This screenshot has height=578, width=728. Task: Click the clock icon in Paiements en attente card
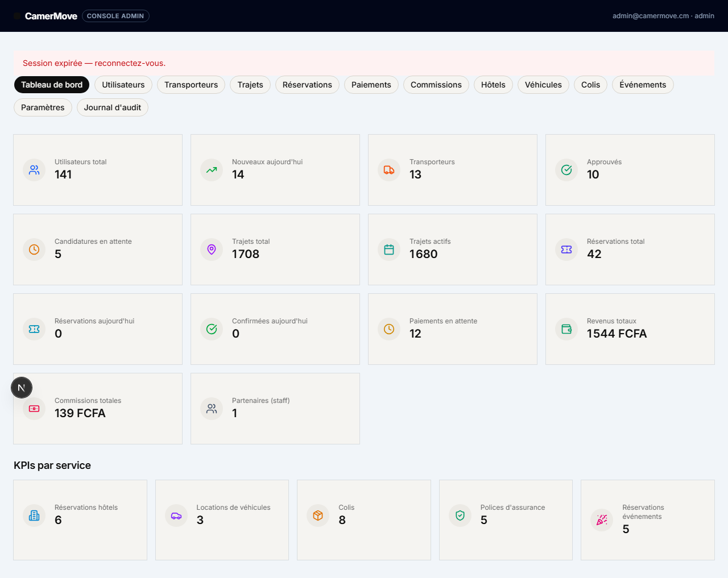[389, 329]
